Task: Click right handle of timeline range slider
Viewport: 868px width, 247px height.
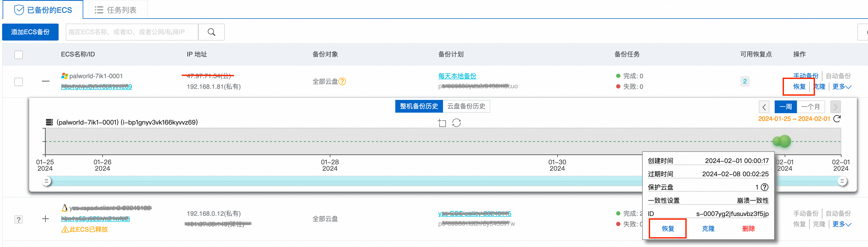Action: (842, 181)
